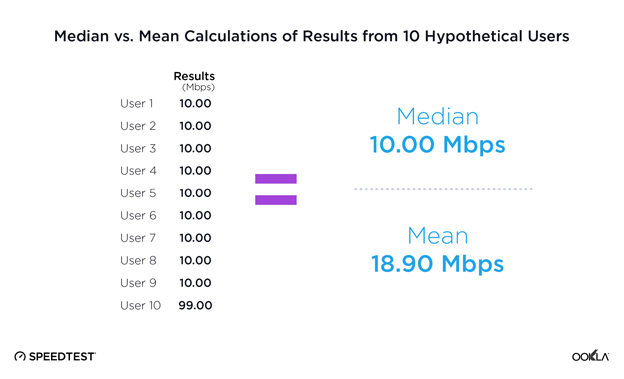This screenshot has height=379, width=624.
Task: Click the 10.00 Mbps median value
Action: [438, 145]
